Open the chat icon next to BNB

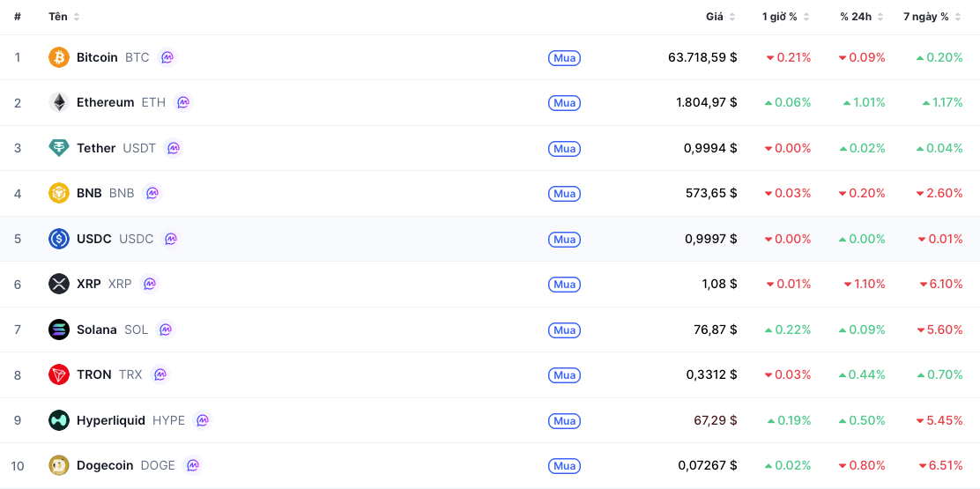coord(152,193)
